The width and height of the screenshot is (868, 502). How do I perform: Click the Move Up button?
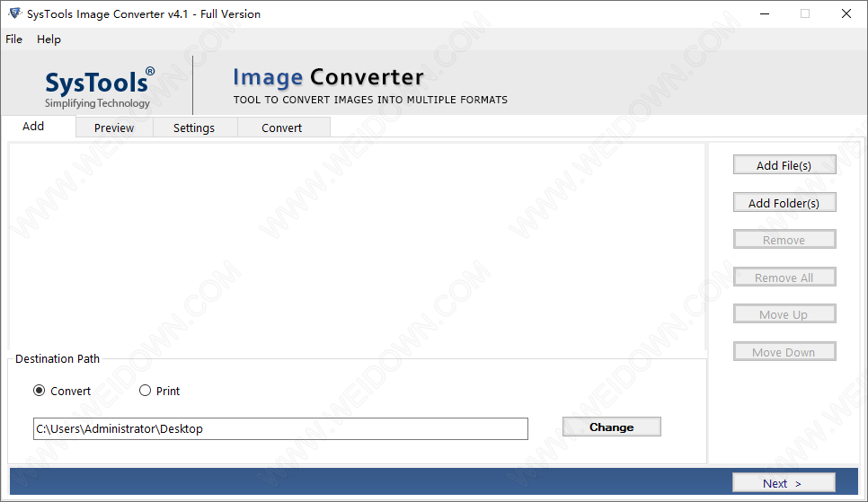(784, 314)
